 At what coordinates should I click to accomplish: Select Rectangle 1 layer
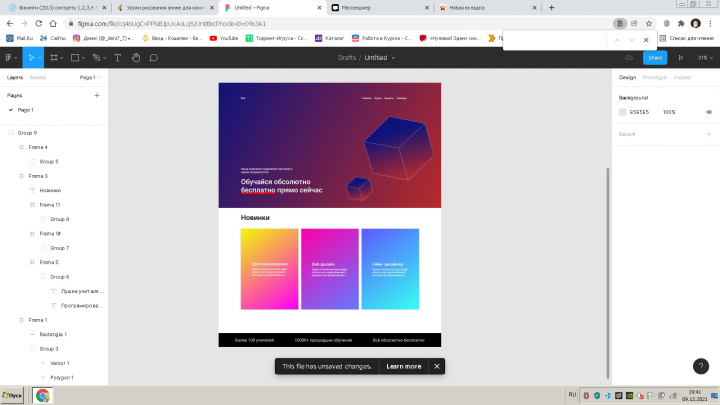click(54, 335)
